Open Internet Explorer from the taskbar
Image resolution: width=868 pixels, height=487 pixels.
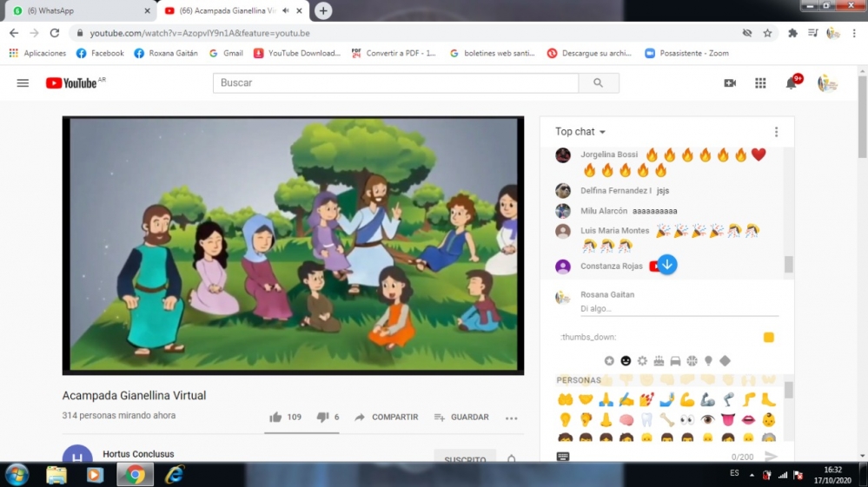pos(175,474)
